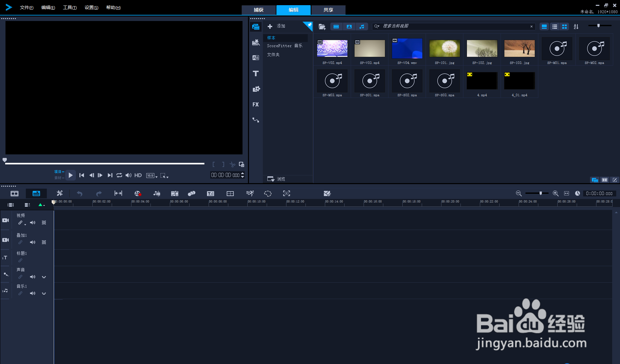Open the Title (T) library panel
Viewport: 620px width, 364px height.
[x=255, y=74]
